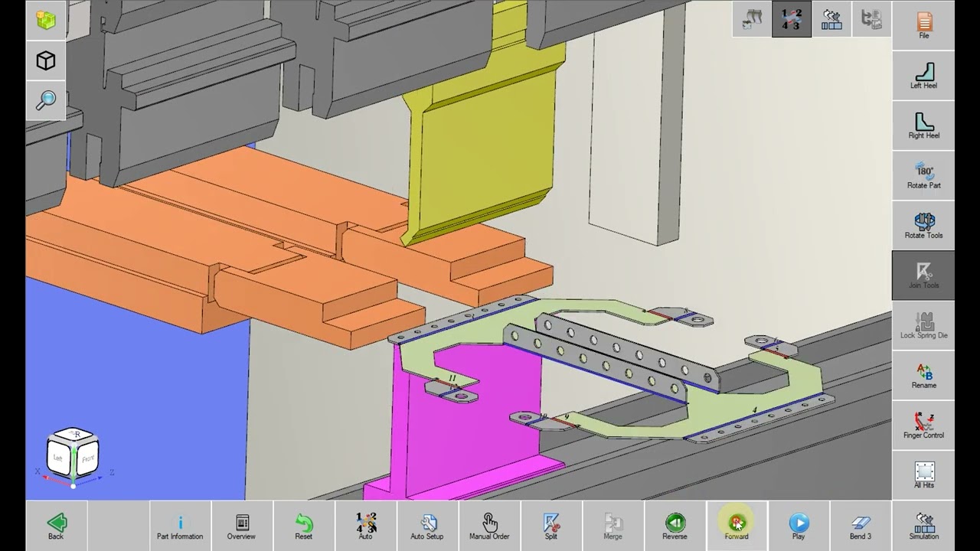Play the bend animation
The height and width of the screenshot is (551, 980).
(799, 526)
